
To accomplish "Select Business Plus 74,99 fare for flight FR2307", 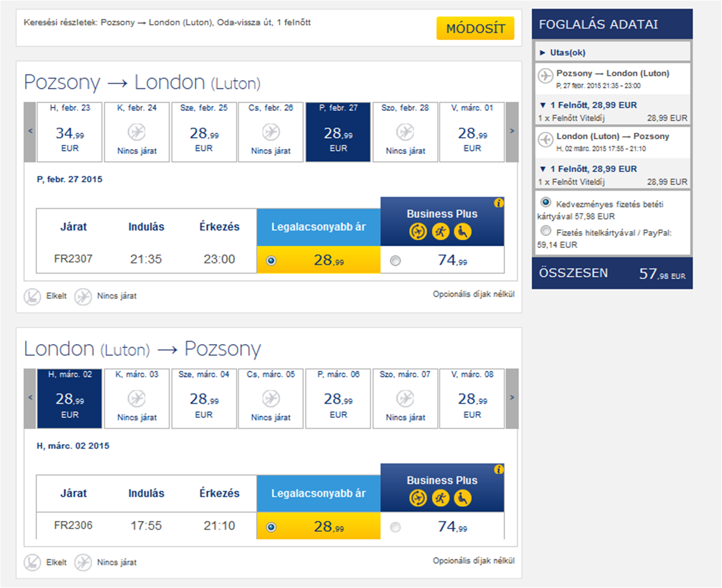I will pos(396,261).
